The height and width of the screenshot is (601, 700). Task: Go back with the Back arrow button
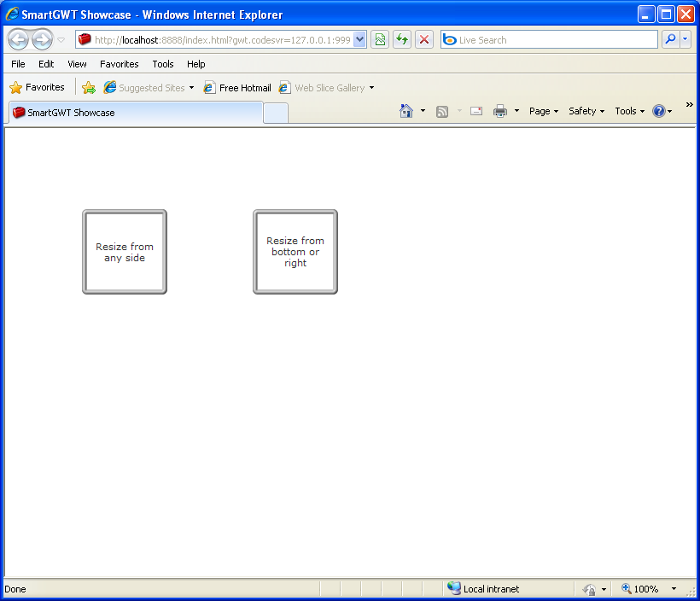(19, 40)
